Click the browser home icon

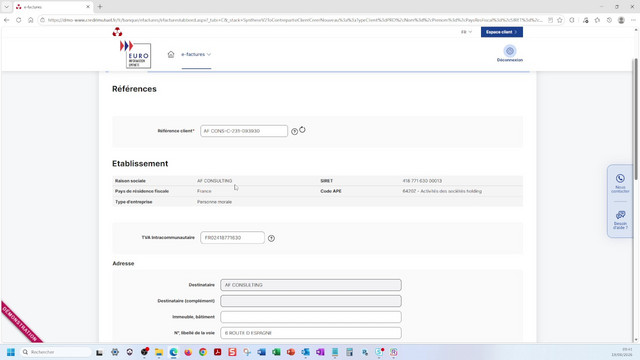31,20
